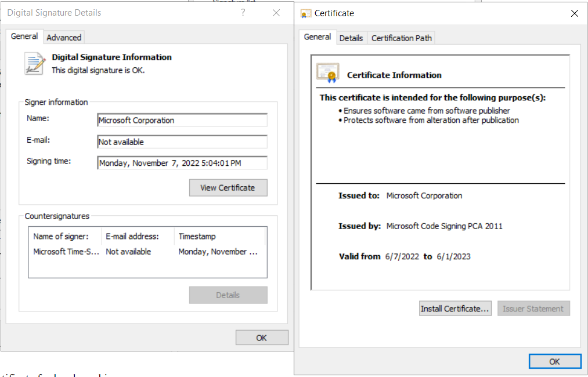The width and height of the screenshot is (588, 377).
Task: Close the Certificate window
Action: point(575,13)
